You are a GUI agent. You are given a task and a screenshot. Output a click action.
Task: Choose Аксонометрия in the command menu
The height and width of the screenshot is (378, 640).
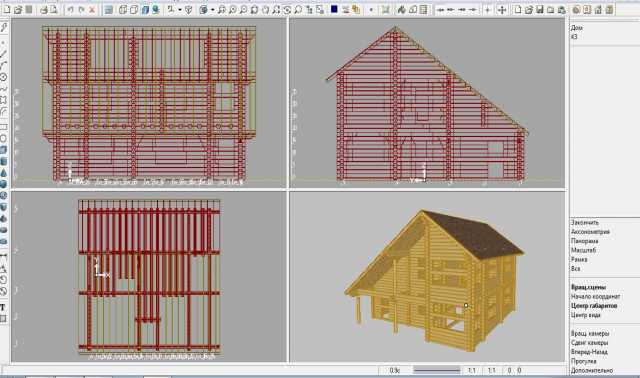pos(590,232)
